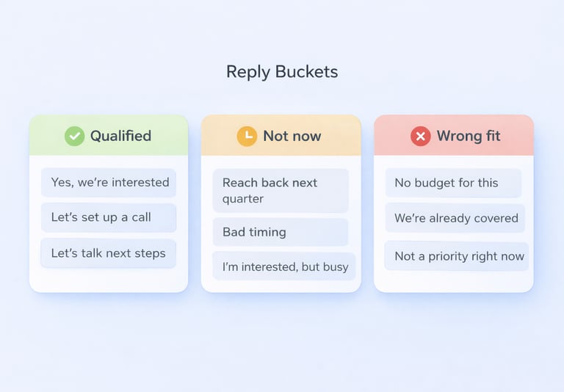
Task: Click the "Reply Buckets" page title
Action: (x=282, y=72)
